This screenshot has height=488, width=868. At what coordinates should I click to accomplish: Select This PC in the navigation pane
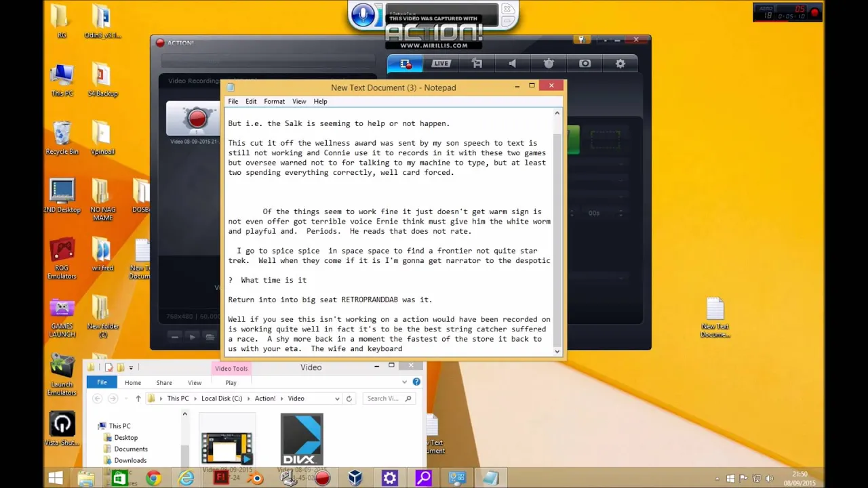point(119,426)
